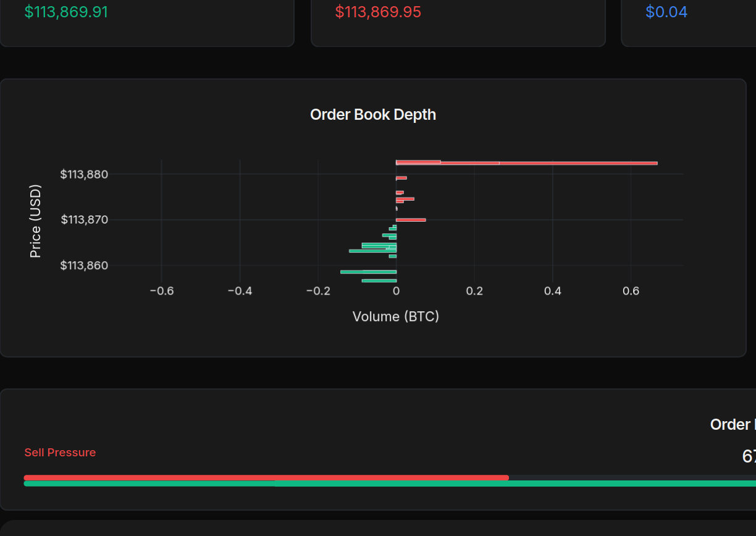The height and width of the screenshot is (536, 756).
Task: Click the red ask bar at $113,870
Action: tap(411, 220)
